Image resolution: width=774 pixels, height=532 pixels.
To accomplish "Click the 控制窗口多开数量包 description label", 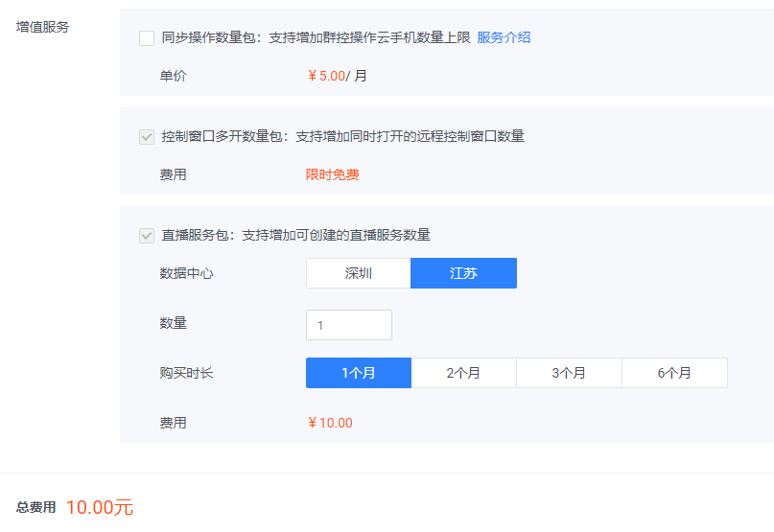I will (342, 137).
